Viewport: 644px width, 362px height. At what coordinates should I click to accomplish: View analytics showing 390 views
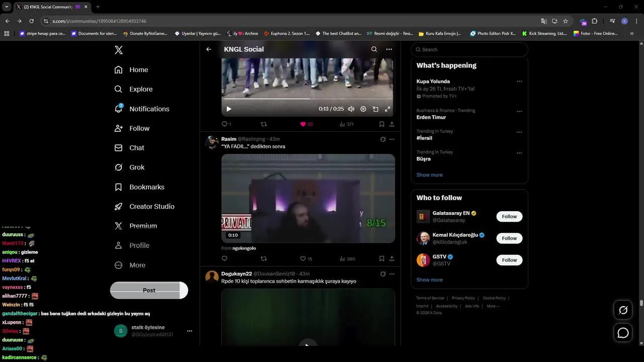[347, 258]
